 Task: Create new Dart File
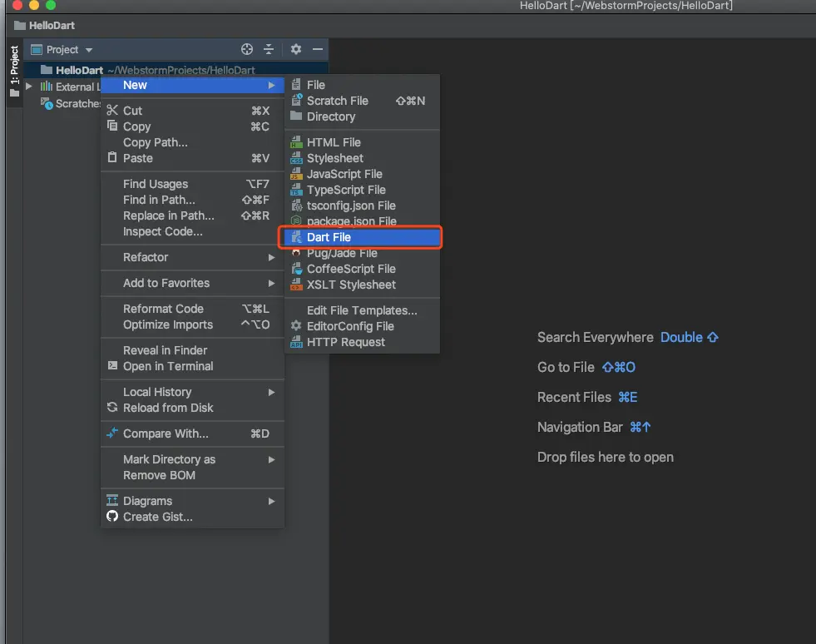click(362, 237)
